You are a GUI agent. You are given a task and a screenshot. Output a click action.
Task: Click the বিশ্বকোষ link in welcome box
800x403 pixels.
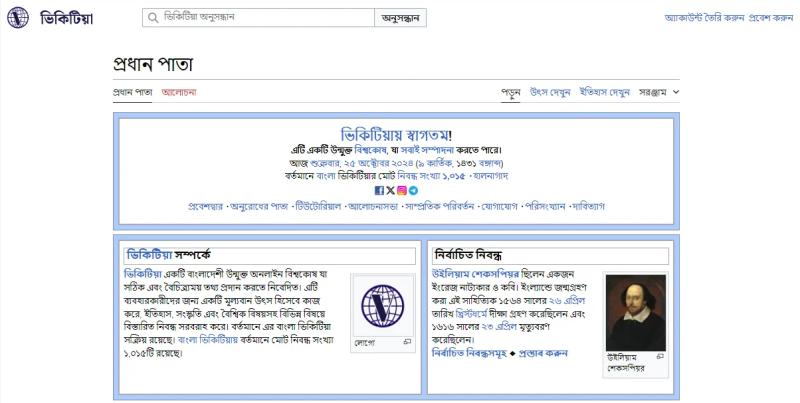click(370, 150)
